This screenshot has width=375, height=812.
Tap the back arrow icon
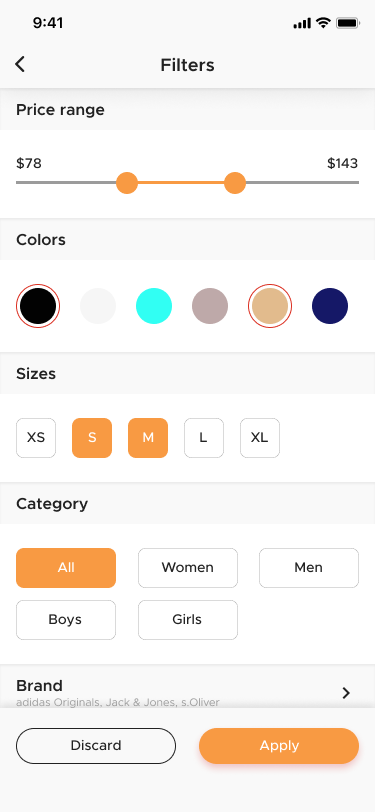20,64
